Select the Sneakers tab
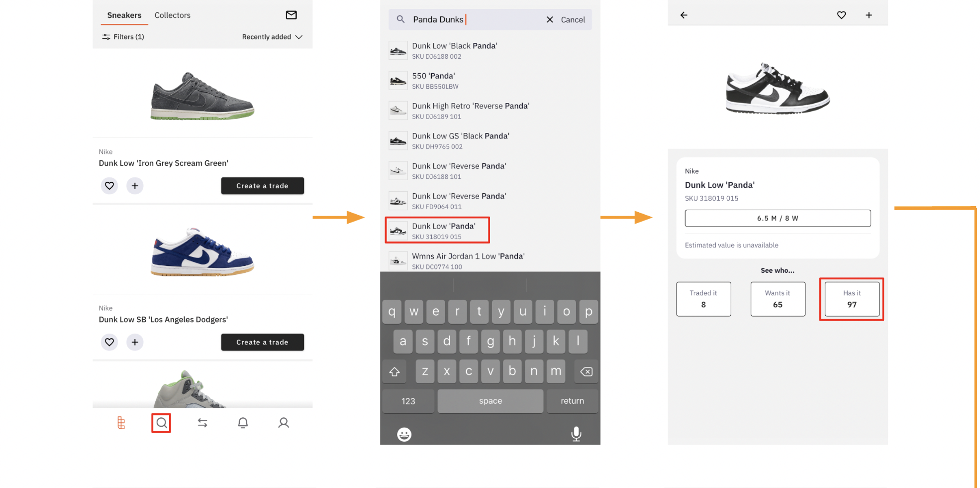 tap(124, 15)
